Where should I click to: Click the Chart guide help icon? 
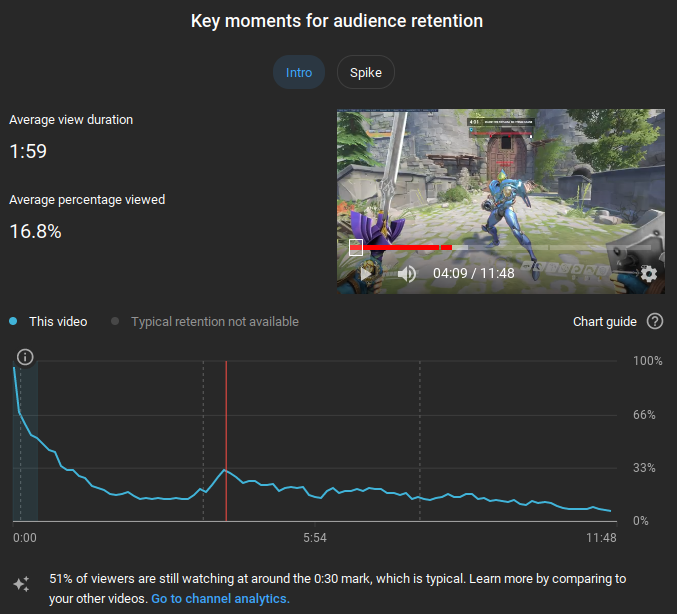(655, 321)
